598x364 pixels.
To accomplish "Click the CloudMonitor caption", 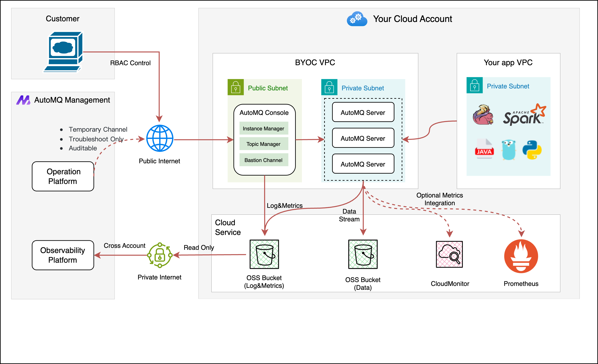I will [x=450, y=284].
